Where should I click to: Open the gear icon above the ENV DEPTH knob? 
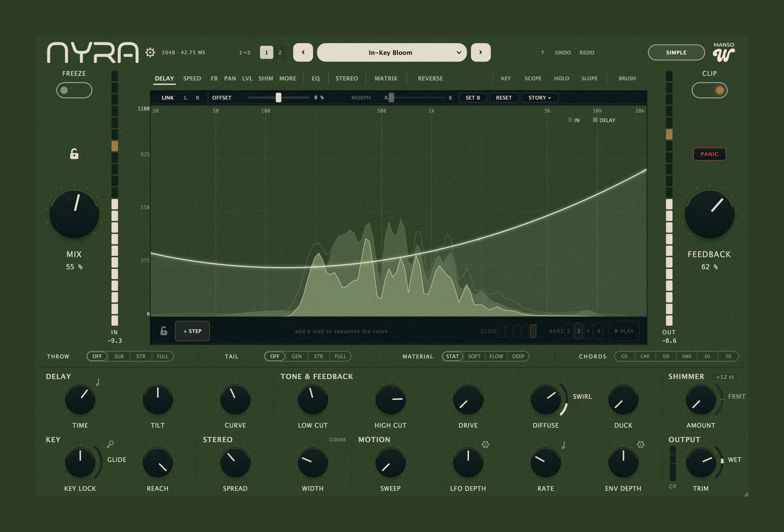(641, 444)
